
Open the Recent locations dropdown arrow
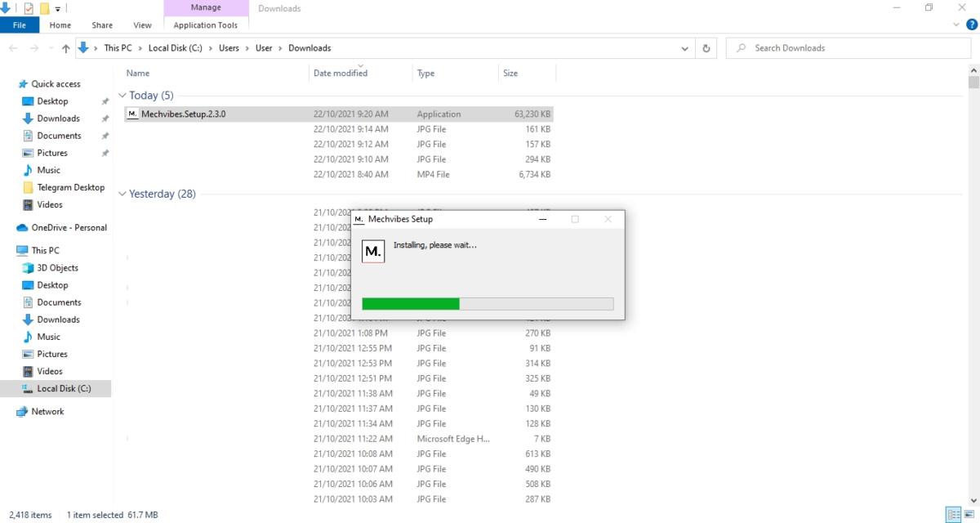pos(50,49)
